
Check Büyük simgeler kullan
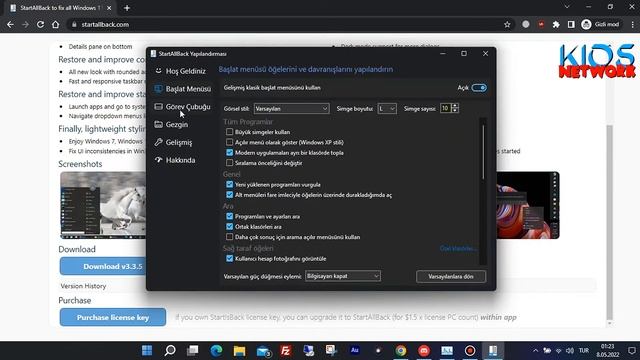point(229,132)
